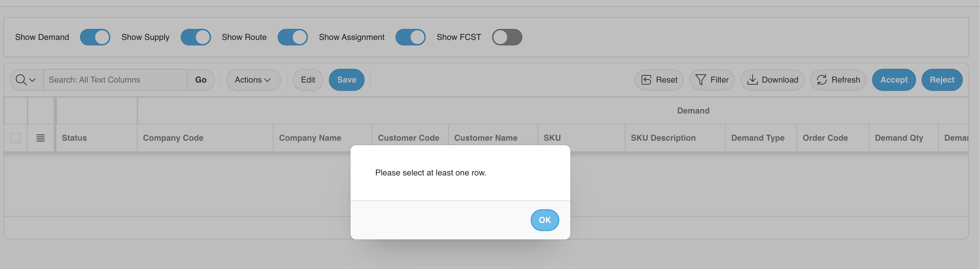Click the Reset icon button
This screenshot has height=269, width=980.
pos(646,79)
